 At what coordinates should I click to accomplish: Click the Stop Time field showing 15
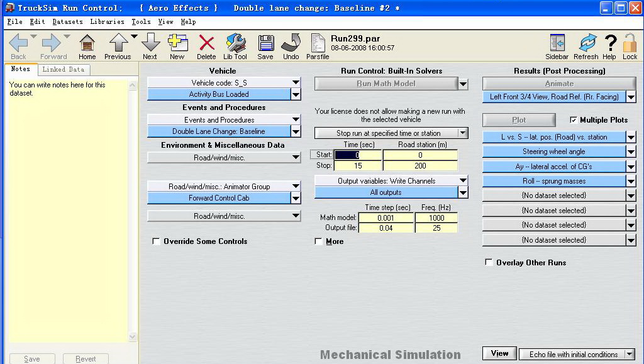click(x=358, y=166)
